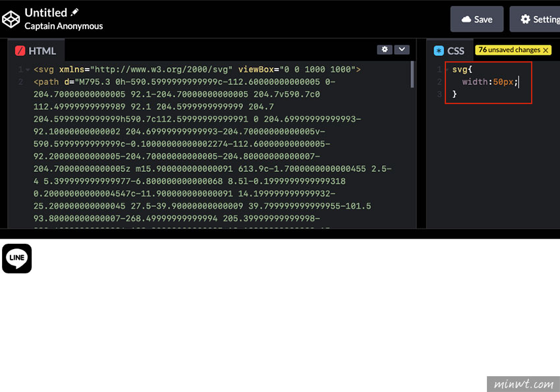Click the path d= code line
Viewport: 560px width, 392px height.
(x=184, y=82)
